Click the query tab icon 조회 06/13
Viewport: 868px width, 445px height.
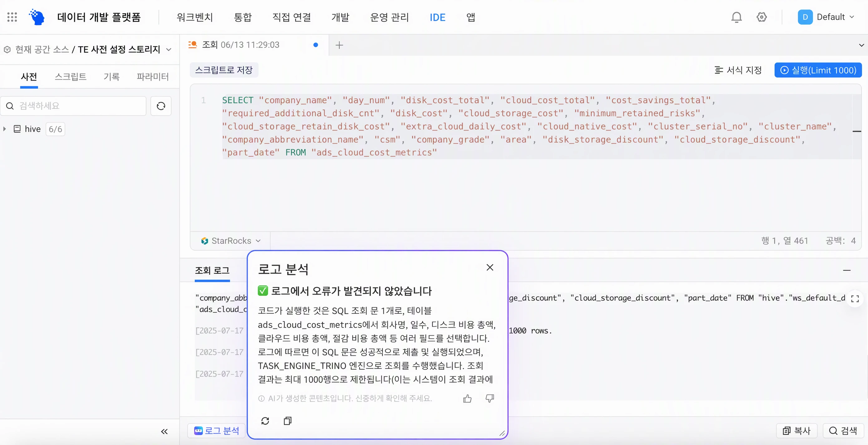click(x=193, y=45)
